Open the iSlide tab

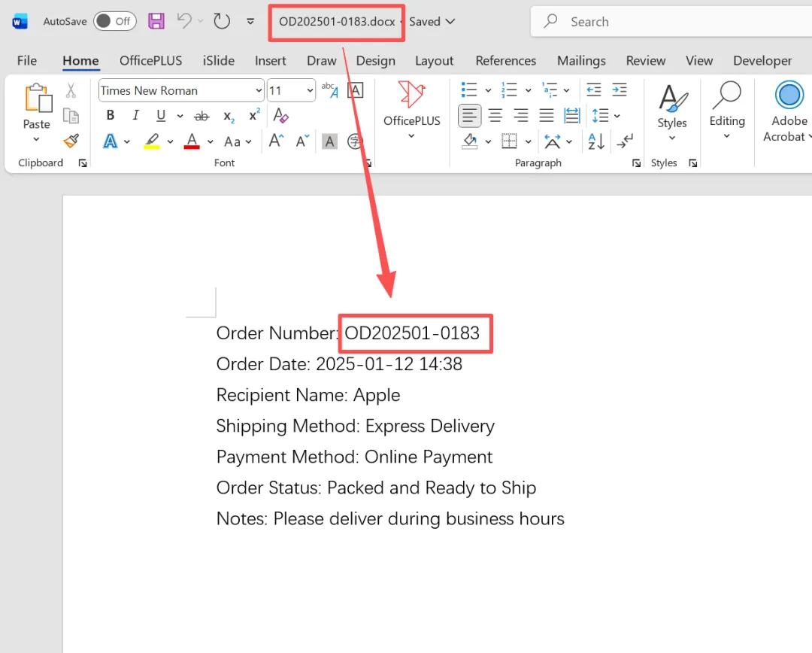tap(219, 61)
